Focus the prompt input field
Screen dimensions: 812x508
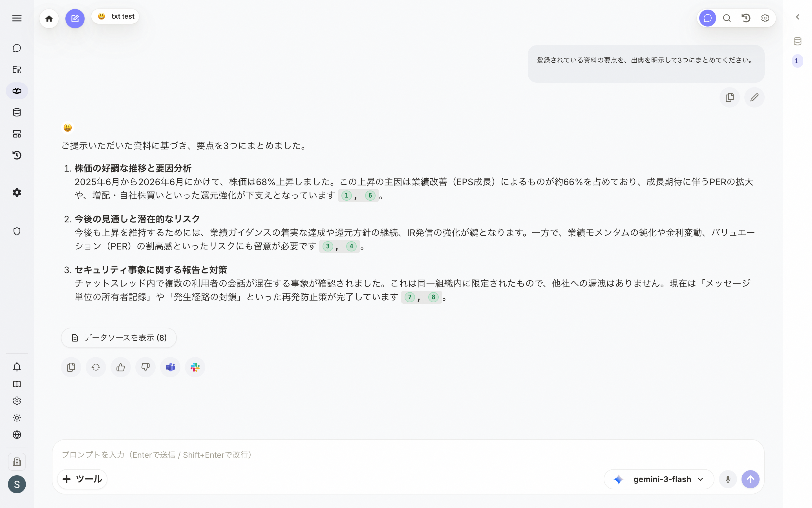(x=408, y=455)
